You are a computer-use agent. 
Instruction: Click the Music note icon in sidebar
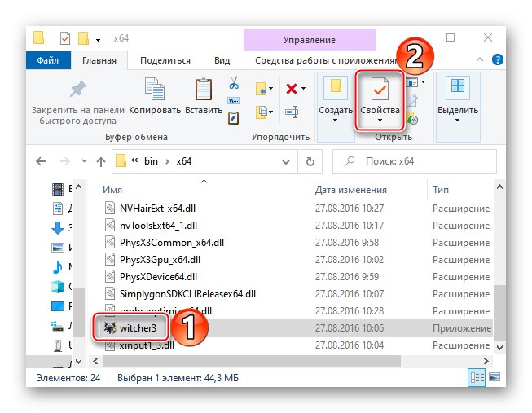click(58, 266)
